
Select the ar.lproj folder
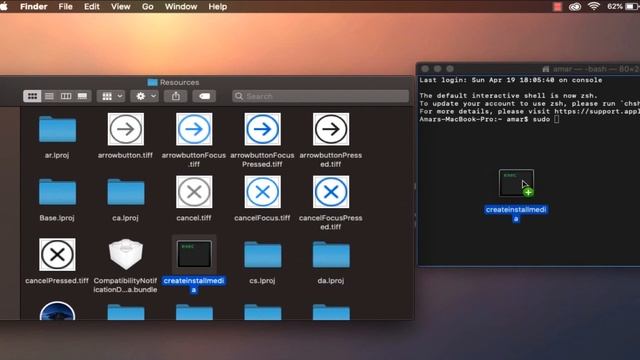pos(57,129)
